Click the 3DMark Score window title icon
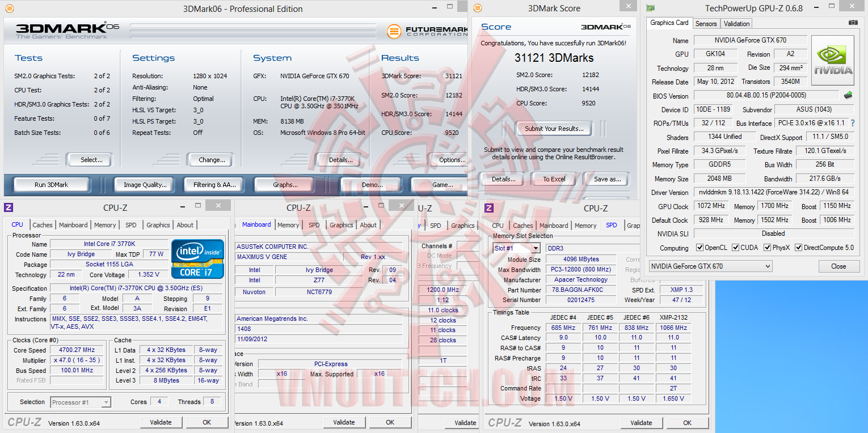 pyautogui.click(x=478, y=8)
